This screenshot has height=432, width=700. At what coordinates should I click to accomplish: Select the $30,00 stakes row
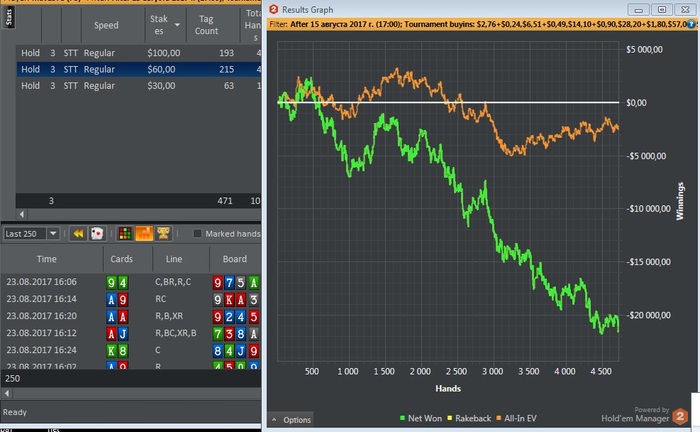138,86
